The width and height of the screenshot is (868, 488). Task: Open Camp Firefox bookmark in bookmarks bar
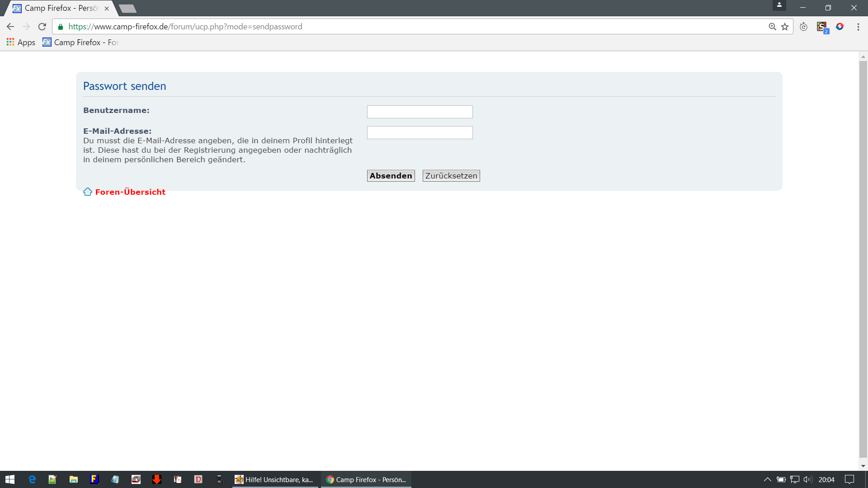(80, 42)
